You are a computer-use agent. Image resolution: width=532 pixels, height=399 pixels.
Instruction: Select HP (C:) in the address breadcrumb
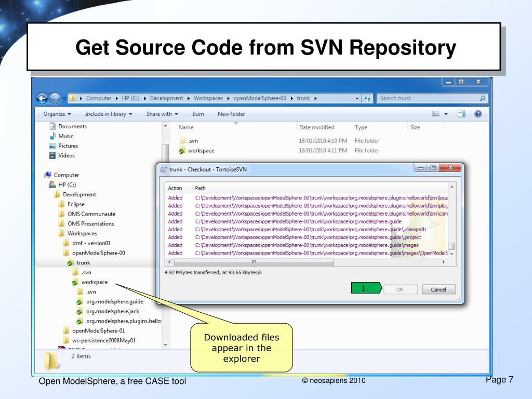pyautogui.click(x=130, y=98)
